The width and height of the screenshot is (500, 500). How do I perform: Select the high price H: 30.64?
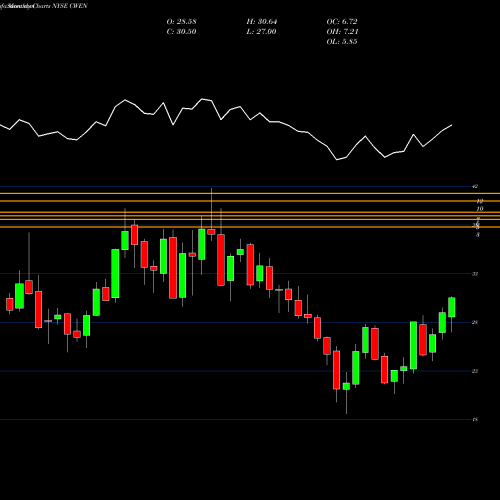coord(262,22)
